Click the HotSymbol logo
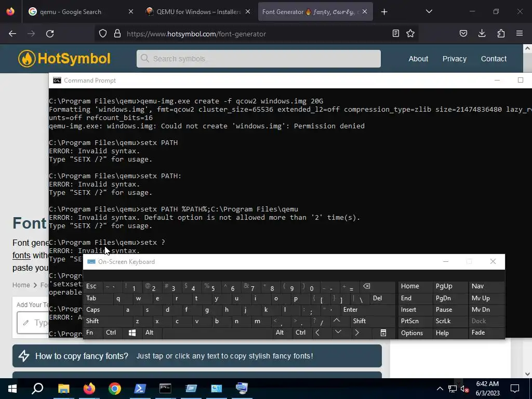Viewport: 532px width, 399px height. [64, 59]
